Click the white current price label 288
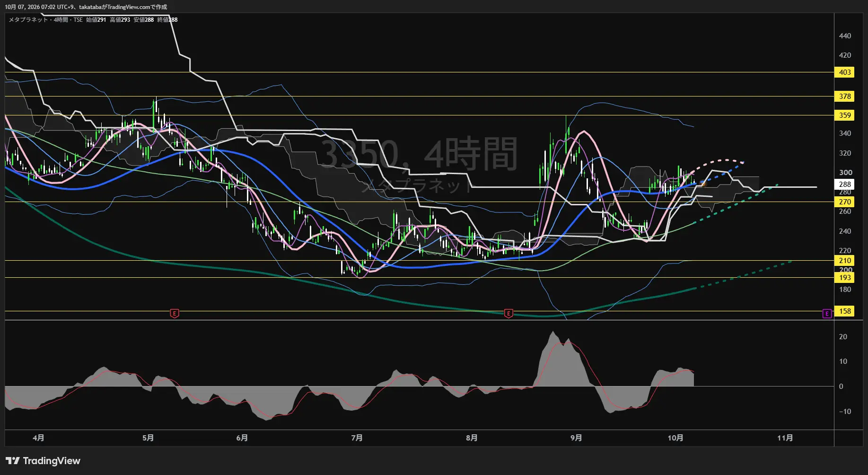 845,185
